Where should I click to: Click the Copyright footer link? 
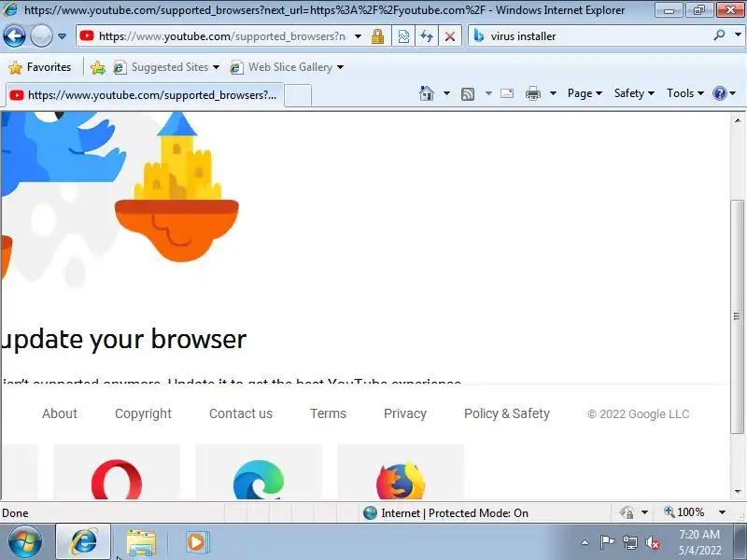[143, 413]
